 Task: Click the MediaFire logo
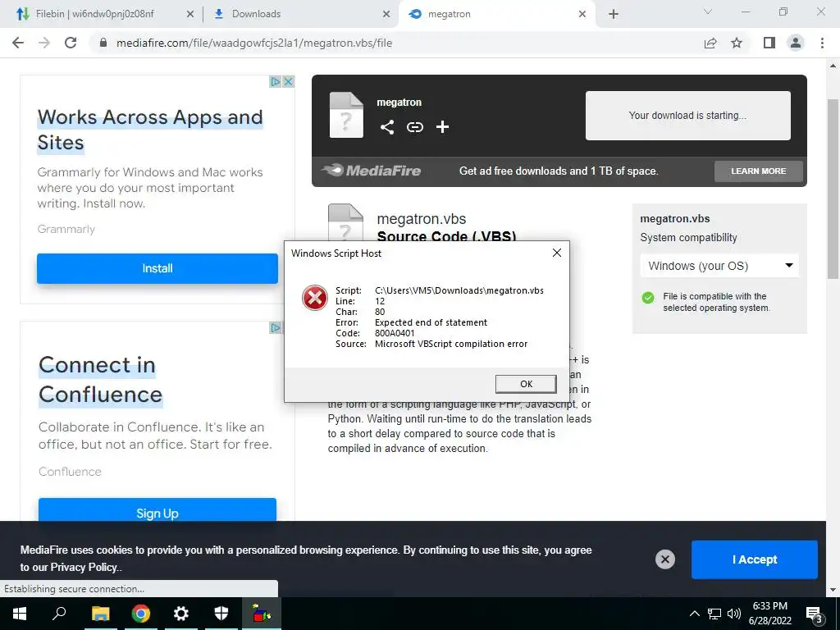click(x=372, y=171)
